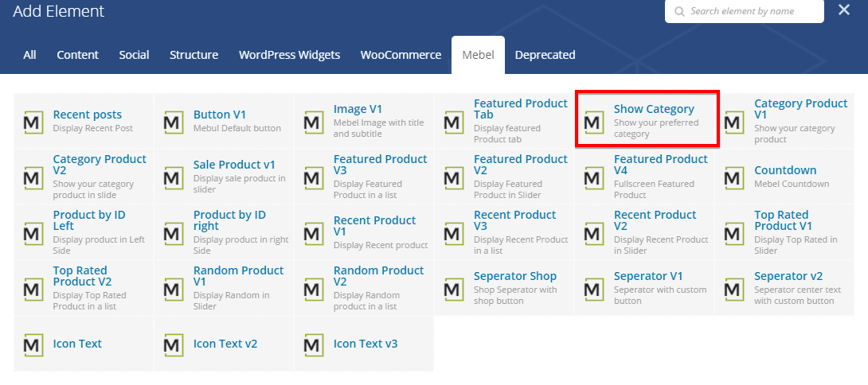Image resolution: width=868 pixels, height=385 pixels.
Task: Focus the Search element by name field
Action: coord(753,12)
